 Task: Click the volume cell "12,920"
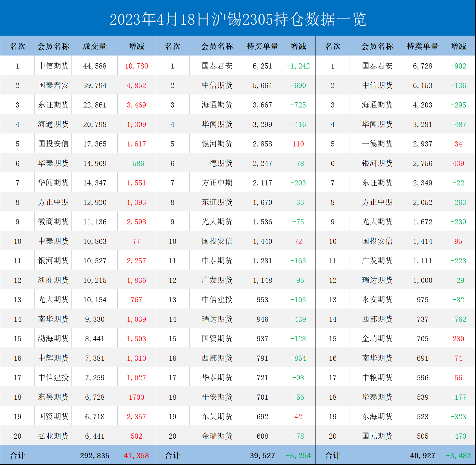[x=95, y=202]
